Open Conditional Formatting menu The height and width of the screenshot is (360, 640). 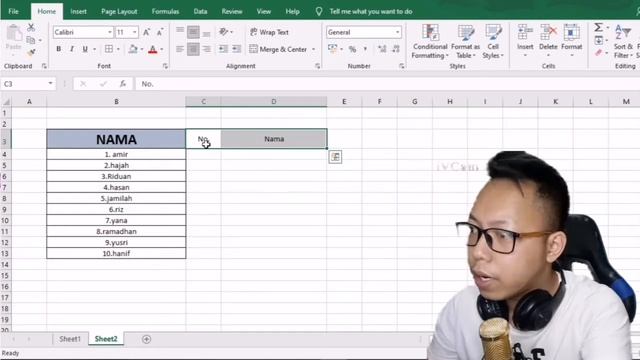(430, 41)
